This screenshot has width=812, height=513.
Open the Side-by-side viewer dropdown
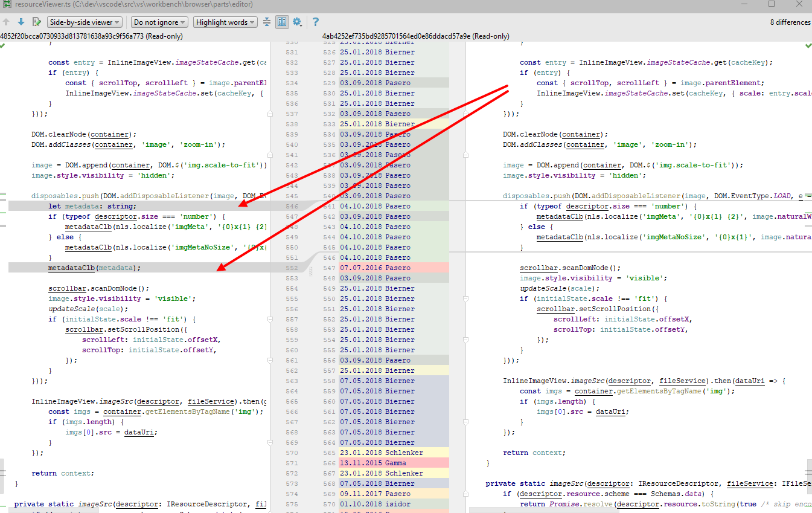84,22
